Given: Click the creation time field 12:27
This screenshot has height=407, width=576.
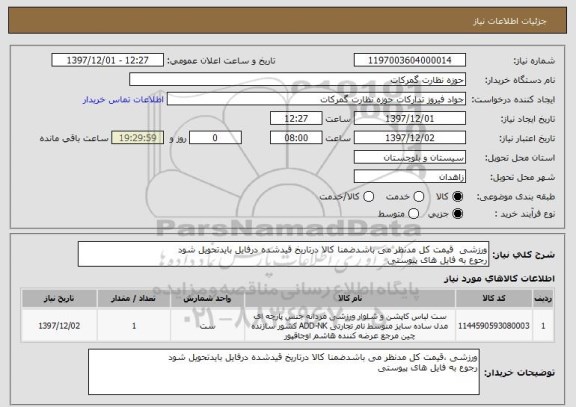Looking at the screenshot, I should pos(296,118).
